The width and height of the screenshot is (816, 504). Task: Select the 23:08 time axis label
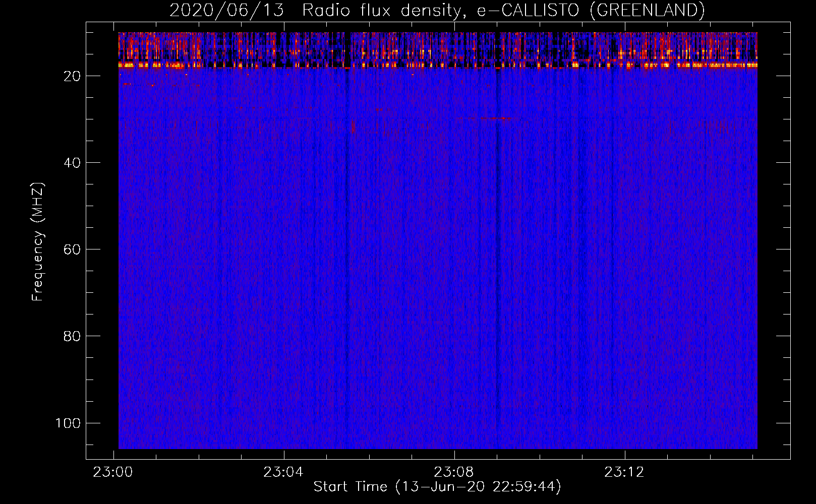pyautogui.click(x=454, y=472)
